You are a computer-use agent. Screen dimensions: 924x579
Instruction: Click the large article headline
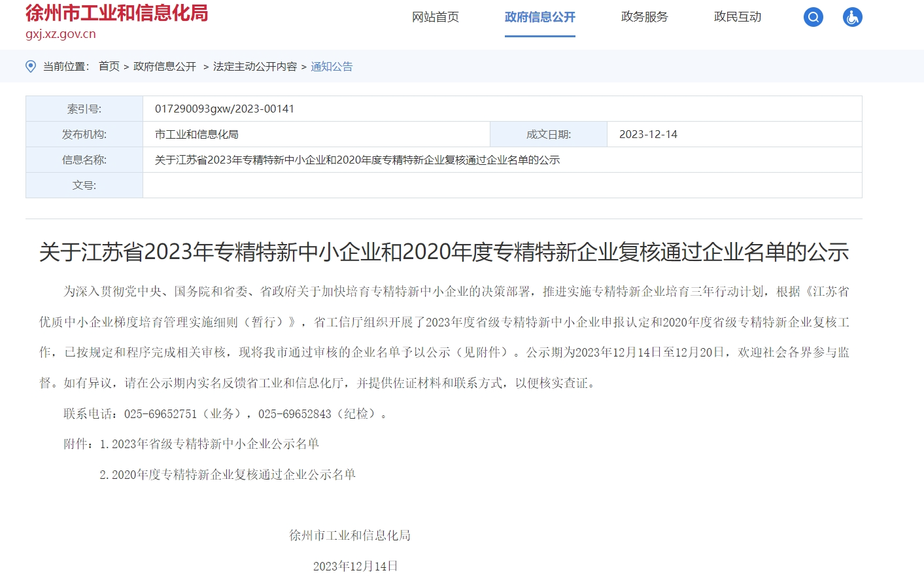coord(444,252)
